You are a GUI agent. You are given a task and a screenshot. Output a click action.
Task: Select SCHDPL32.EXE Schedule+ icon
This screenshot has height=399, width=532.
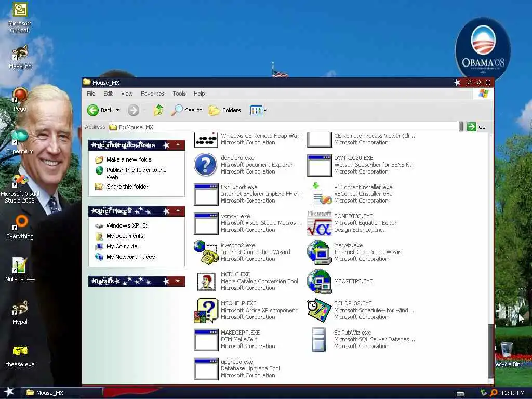tap(319, 310)
